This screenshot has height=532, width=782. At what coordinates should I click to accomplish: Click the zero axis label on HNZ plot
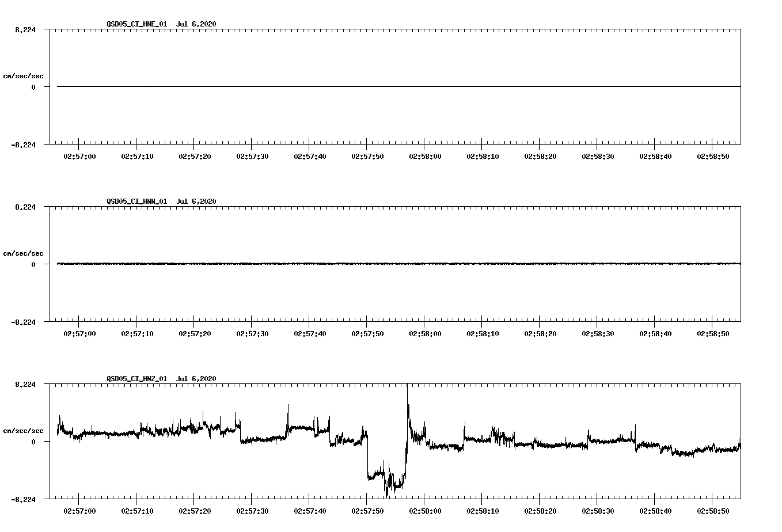click(33, 442)
